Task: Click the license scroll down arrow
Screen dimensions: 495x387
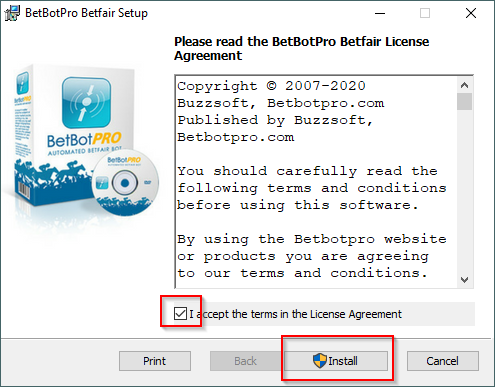Action: 464,280
